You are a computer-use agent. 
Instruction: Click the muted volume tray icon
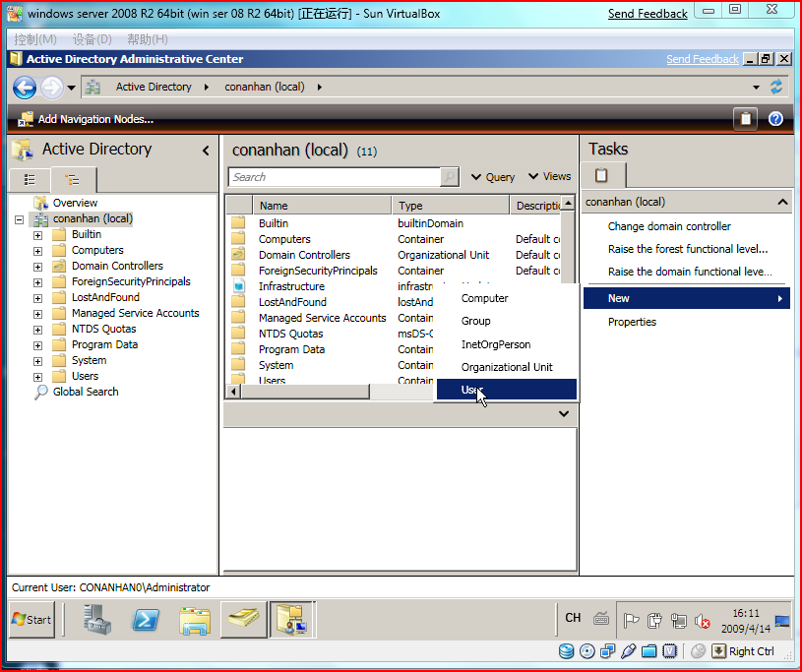[702, 622]
